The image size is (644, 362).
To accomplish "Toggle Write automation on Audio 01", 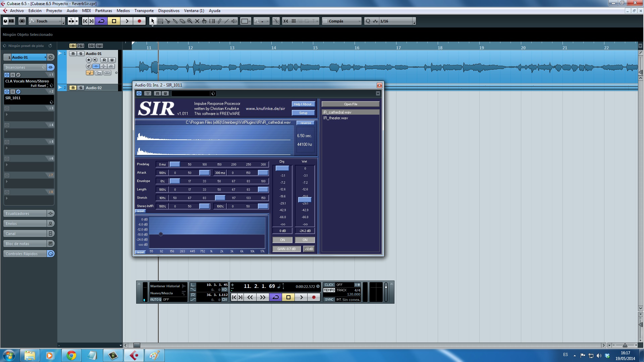I will pos(112,60).
